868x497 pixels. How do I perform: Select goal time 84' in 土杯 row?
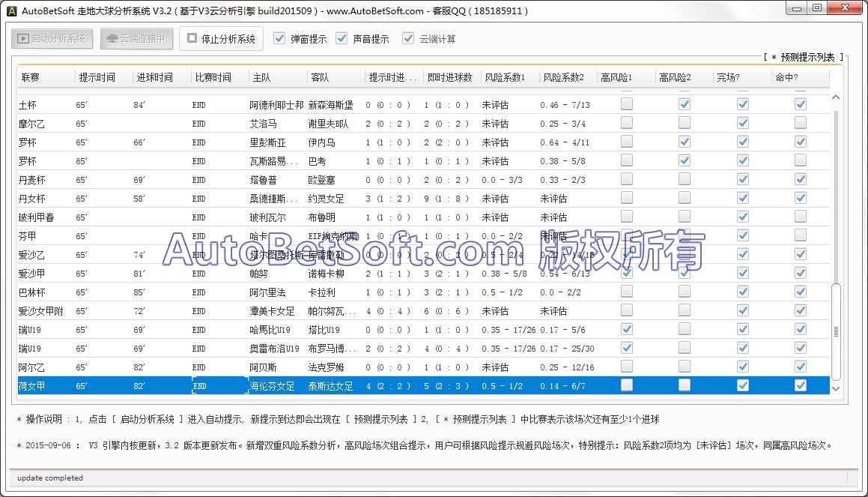pos(139,105)
